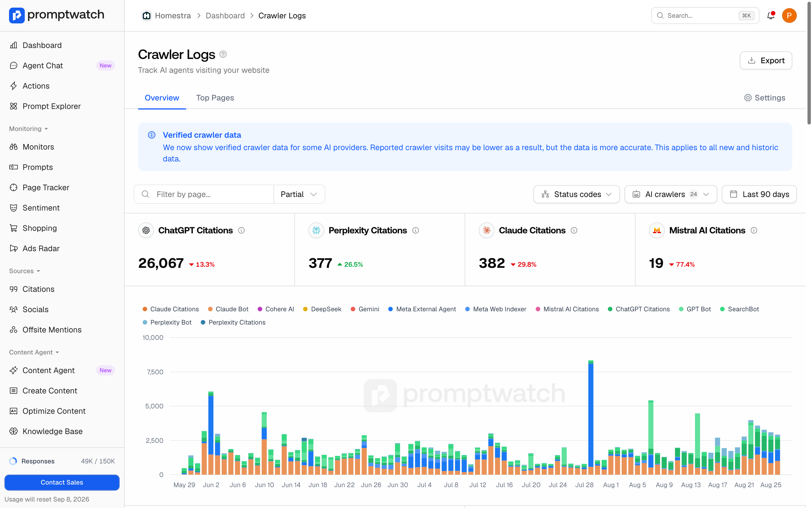Click the Agent Chat bubble sidebar icon
Image resolution: width=812 pixels, height=508 pixels.
tap(14, 65)
